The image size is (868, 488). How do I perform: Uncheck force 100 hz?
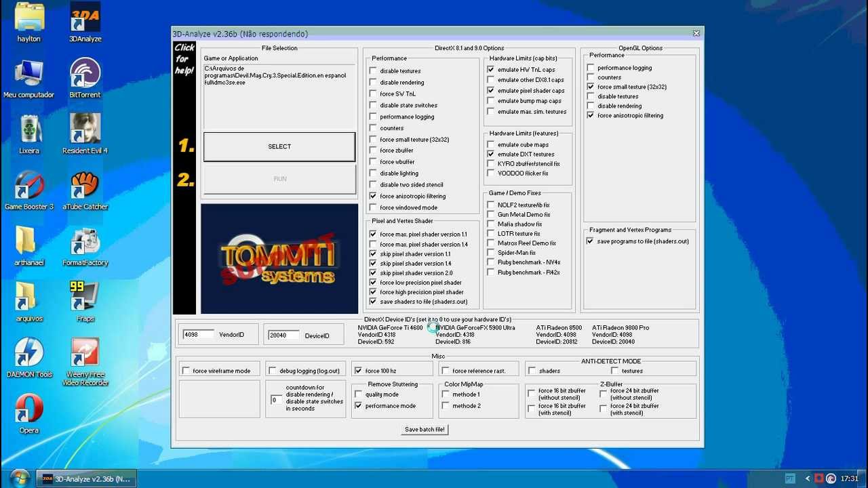point(358,371)
